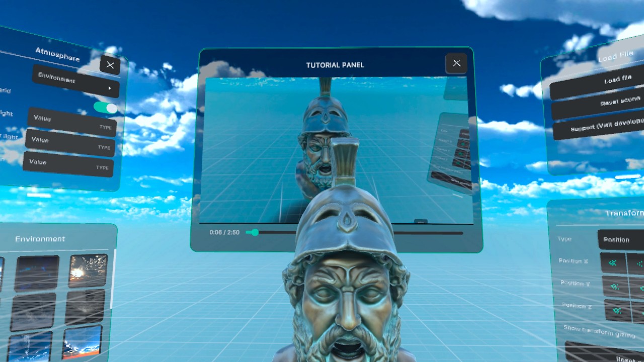Viewport: 644px width, 362px height.
Task: Select the sunset sparkle environment thumbnail
Action: point(88,270)
